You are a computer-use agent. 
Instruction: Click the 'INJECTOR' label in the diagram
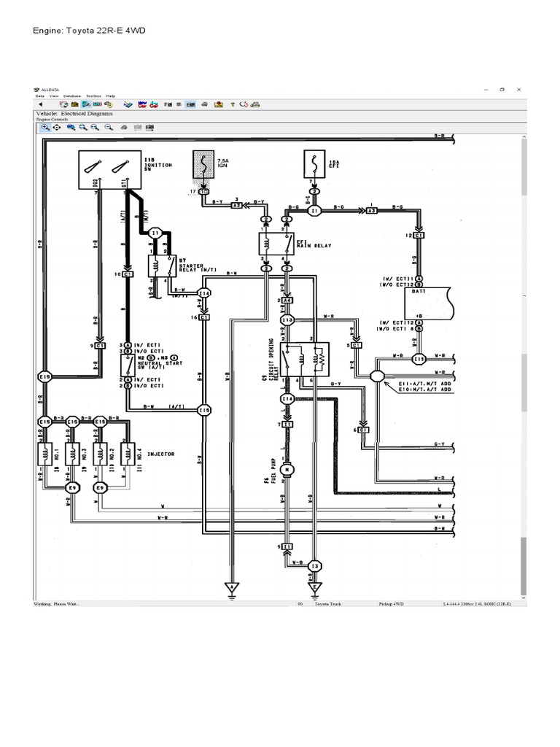click(160, 454)
